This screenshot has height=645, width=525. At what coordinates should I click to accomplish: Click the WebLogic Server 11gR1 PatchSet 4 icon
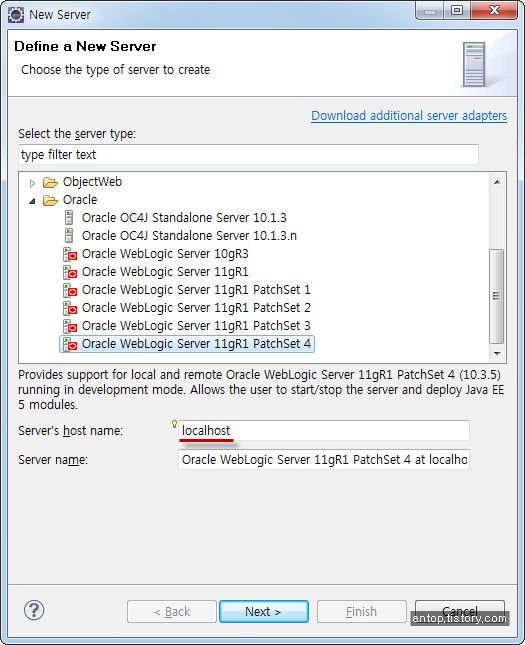click(70, 344)
